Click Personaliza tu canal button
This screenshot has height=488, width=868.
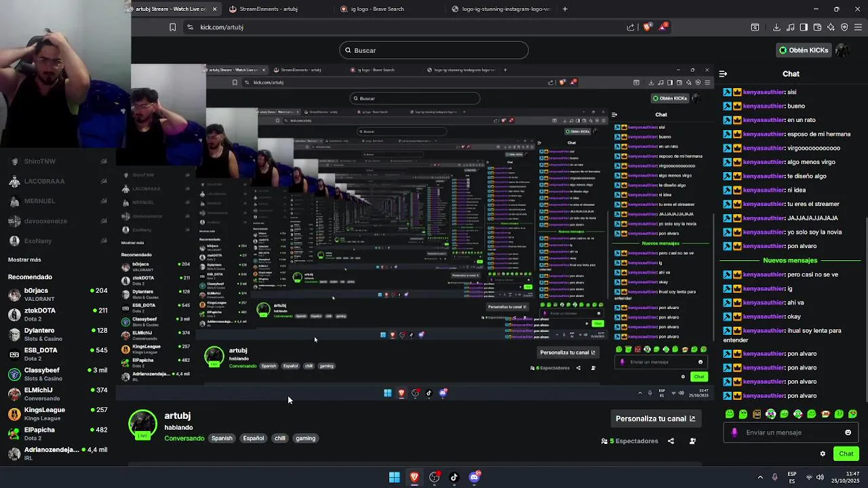point(656,419)
